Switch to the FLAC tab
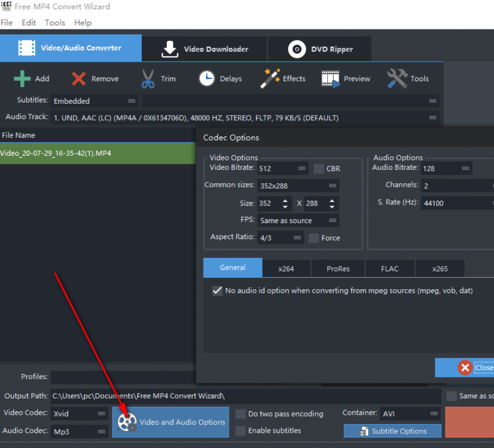Screen dimensions: 494x448 point(390,269)
